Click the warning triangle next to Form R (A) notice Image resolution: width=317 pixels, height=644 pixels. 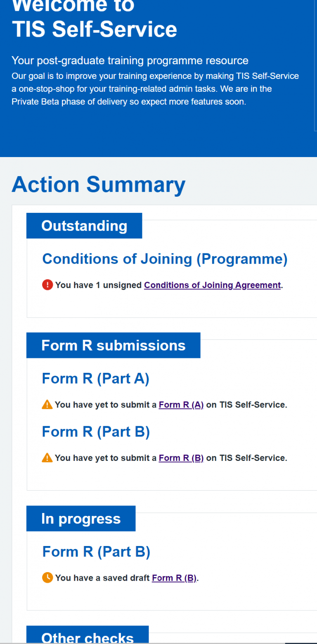47,404
